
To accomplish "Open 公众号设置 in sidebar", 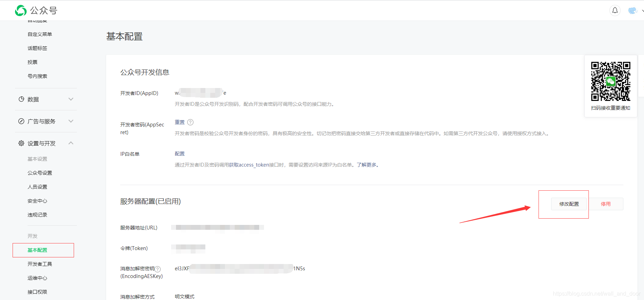I will pyautogui.click(x=40, y=173).
